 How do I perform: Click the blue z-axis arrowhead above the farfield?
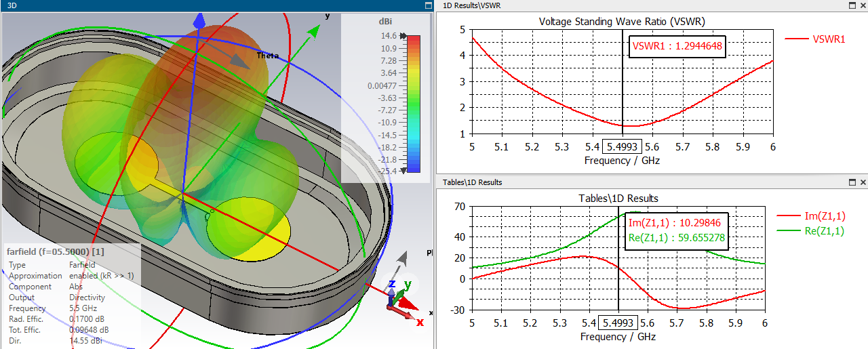199,20
